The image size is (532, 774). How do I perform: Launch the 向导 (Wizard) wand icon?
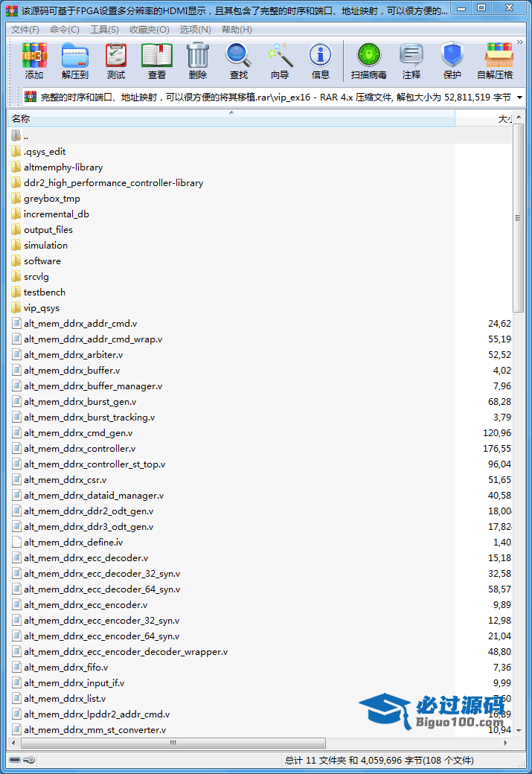(x=280, y=61)
